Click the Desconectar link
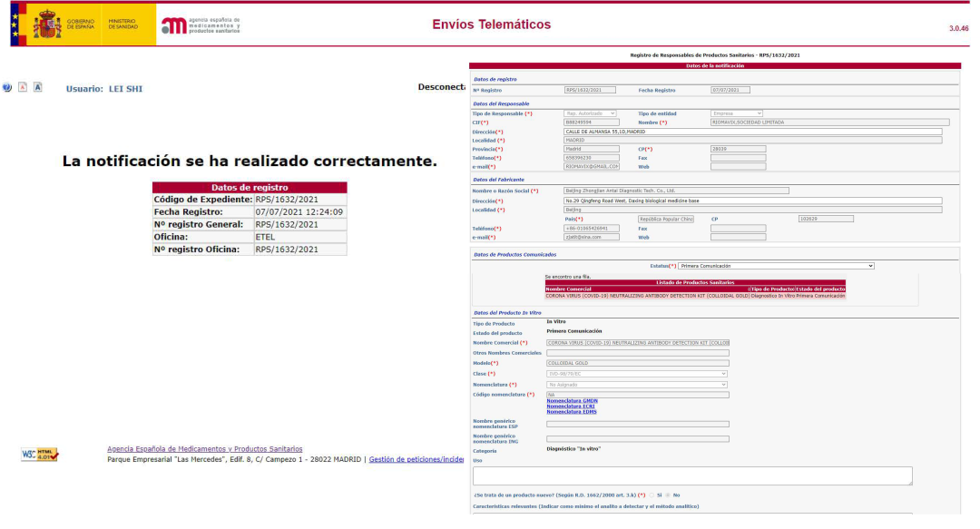Screen dimensions: 980x529 pyautogui.click(x=441, y=87)
